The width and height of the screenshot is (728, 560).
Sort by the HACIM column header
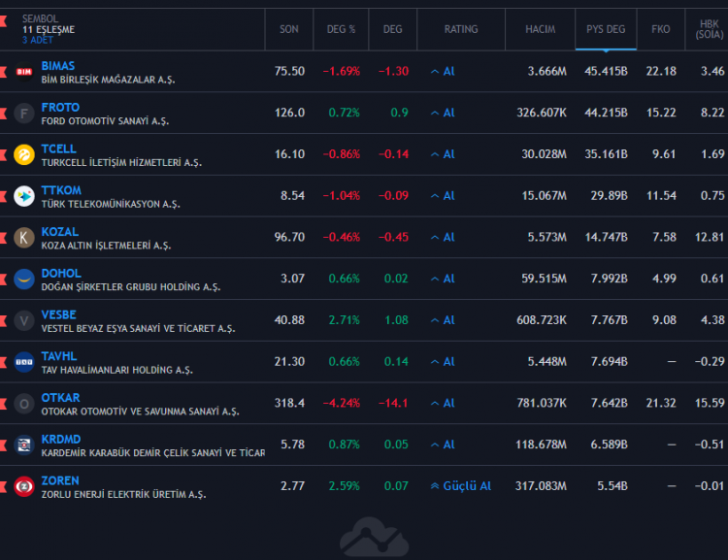(x=540, y=29)
